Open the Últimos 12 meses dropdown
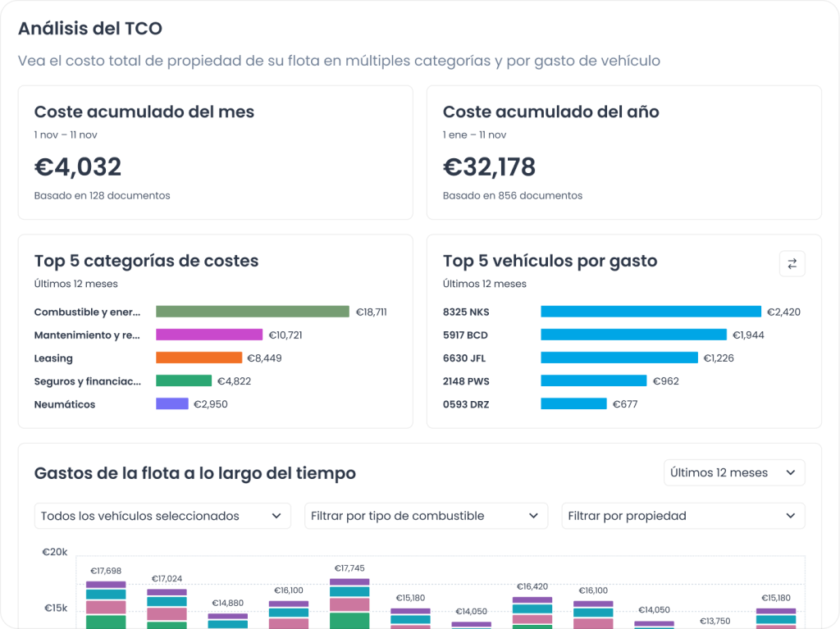The height and width of the screenshot is (629, 840). [x=733, y=472]
